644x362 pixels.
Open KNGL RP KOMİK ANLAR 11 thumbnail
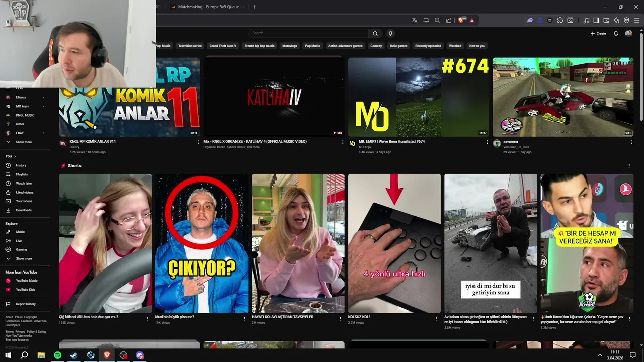129,97
